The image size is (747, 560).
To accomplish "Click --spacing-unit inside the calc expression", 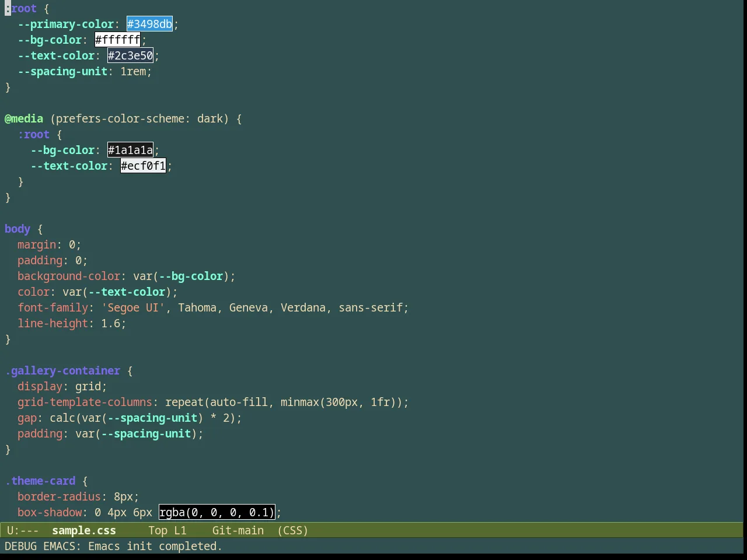I will coord(152,418).
